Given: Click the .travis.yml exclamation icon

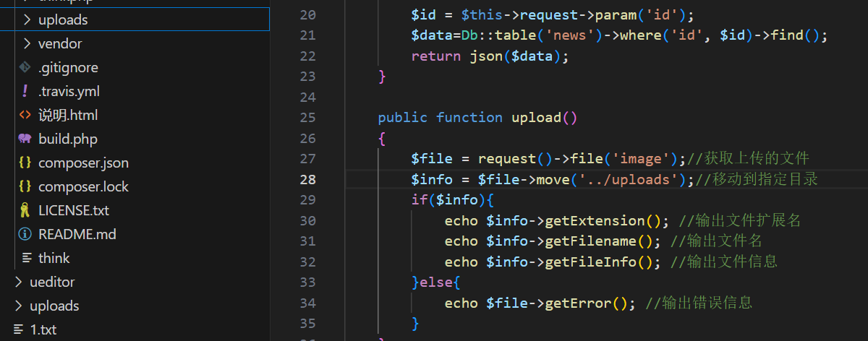Looking at the screenshot, I should tap(25, 92).
